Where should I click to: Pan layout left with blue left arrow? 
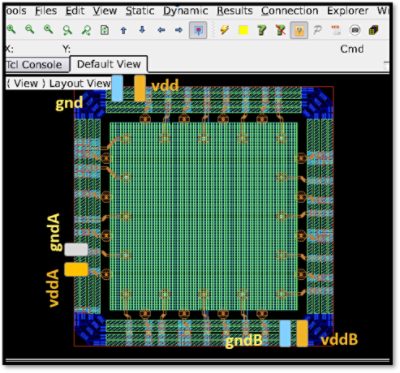click(x=161, y=30)
